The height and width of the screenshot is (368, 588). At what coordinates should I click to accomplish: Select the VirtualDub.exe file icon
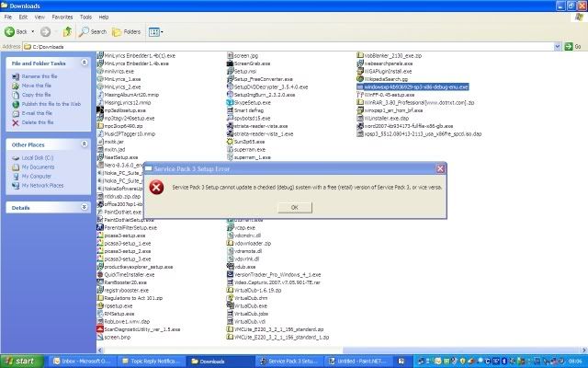coord(231,305)
